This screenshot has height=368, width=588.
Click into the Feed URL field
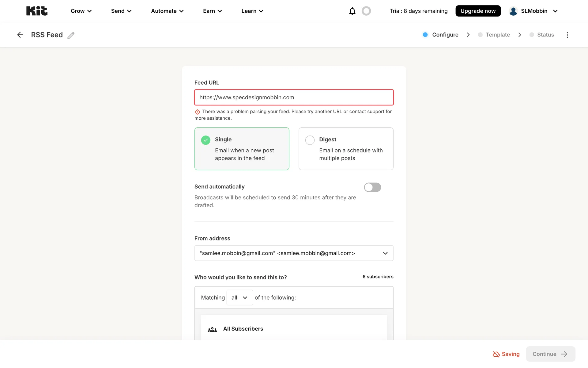click(294, 98)
